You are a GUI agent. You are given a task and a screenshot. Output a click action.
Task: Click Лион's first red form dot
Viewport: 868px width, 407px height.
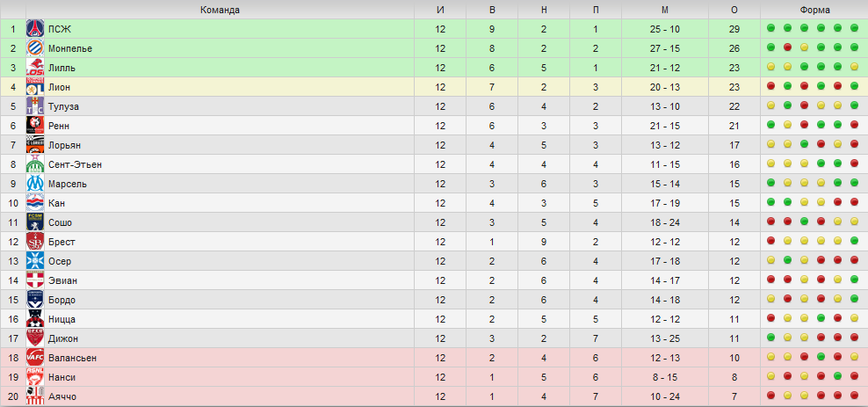(x=770, y=86)
